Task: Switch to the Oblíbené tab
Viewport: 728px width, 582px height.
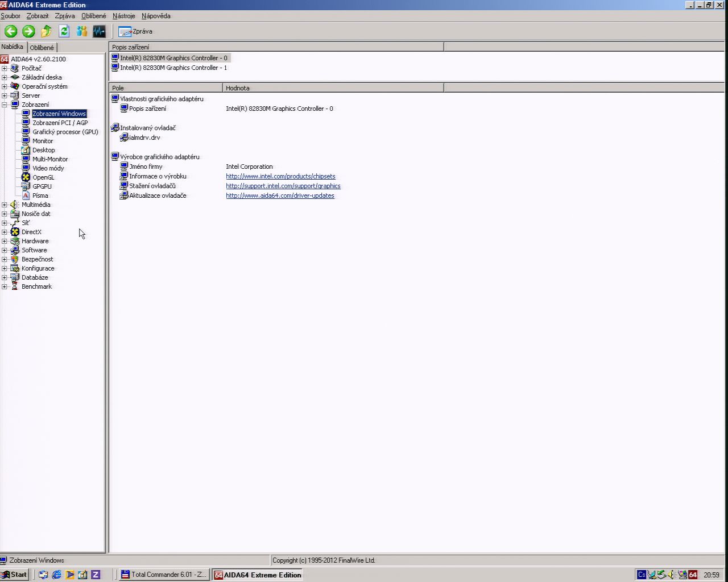Action: (x=42, y=48)
